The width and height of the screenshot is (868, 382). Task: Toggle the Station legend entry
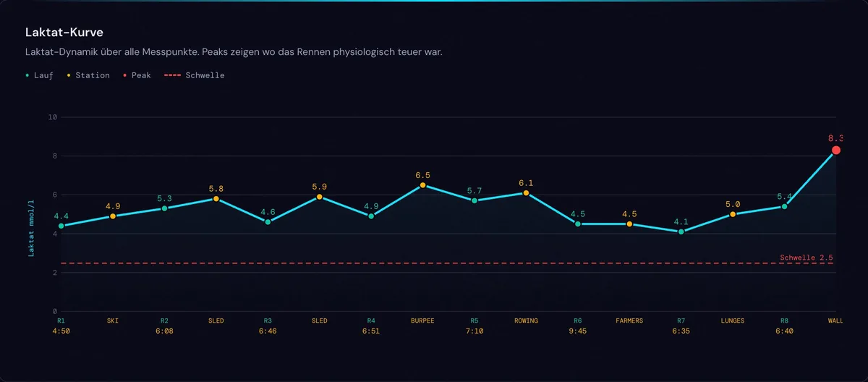88,75
